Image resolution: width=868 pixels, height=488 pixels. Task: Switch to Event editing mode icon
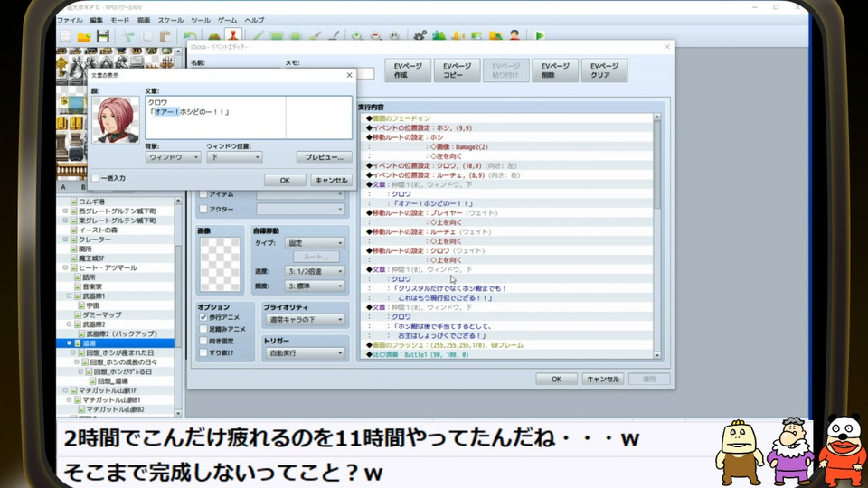(233, 35)
